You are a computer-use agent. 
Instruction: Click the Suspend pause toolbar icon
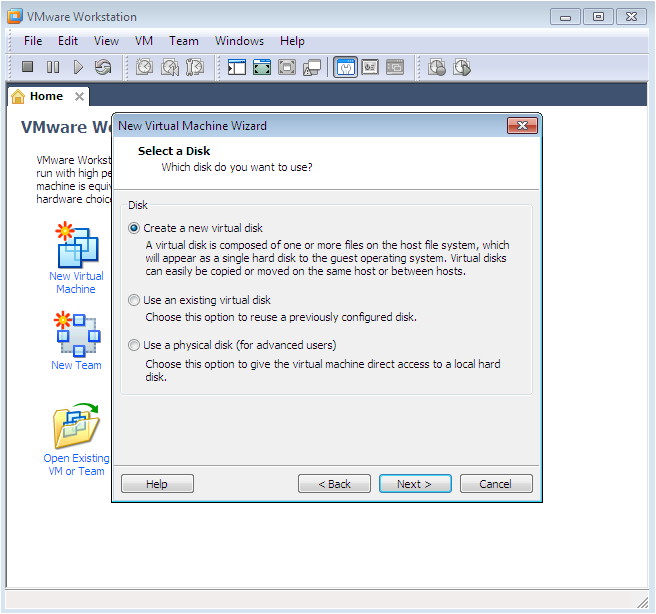(x=53, y=67)
